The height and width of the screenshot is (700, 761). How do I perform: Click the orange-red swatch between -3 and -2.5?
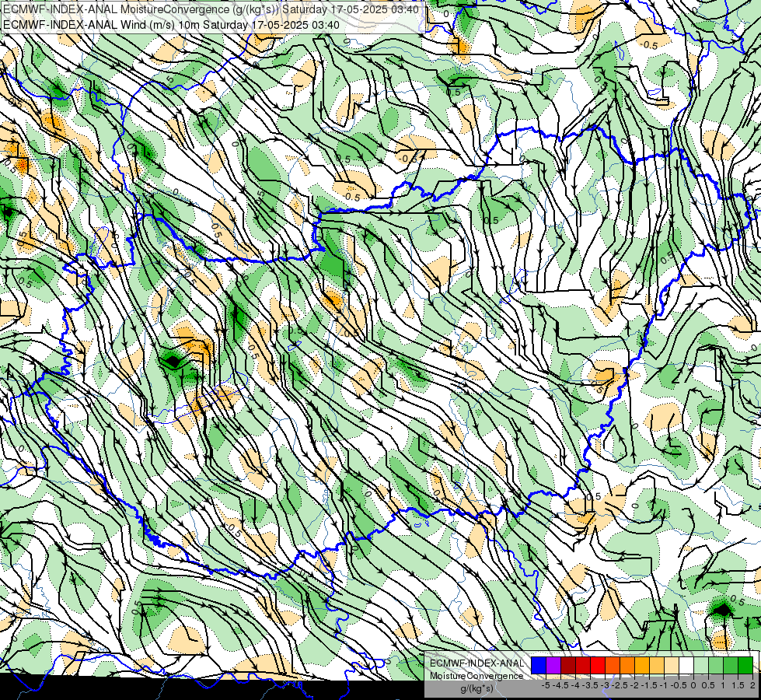click(613, 666)
